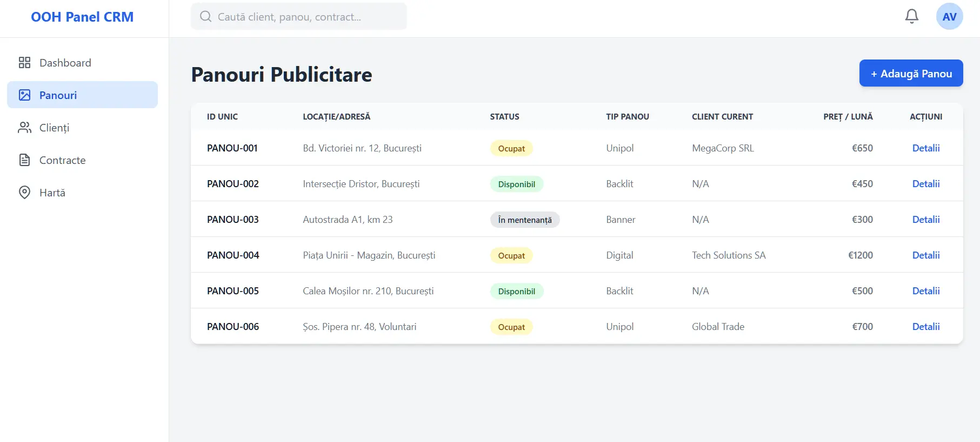This screenshot has height=442, width=980.
Task: Open Dashboard menu item
Action: (x=82, y=63)
